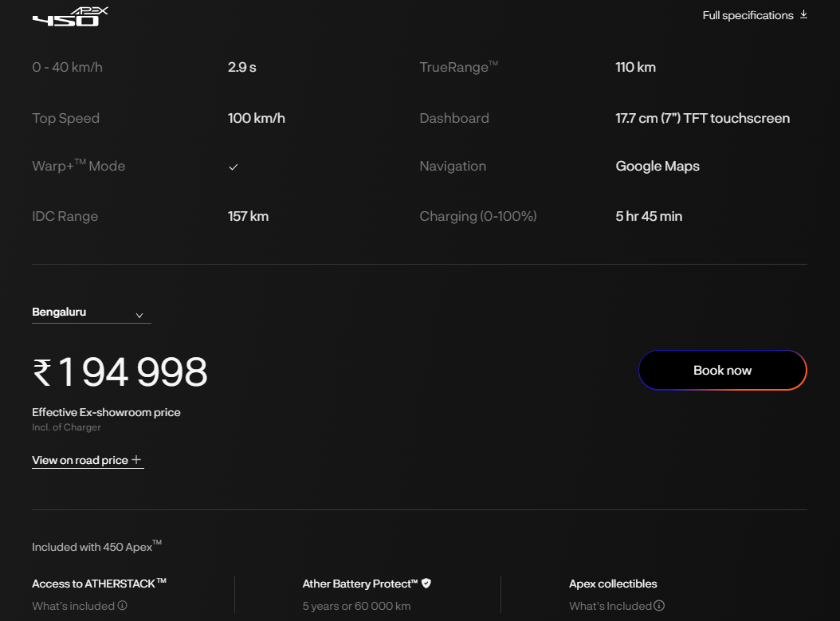Select the 5 hr 45 min charging value
This screenshot has width=840, height=621.
649,217
